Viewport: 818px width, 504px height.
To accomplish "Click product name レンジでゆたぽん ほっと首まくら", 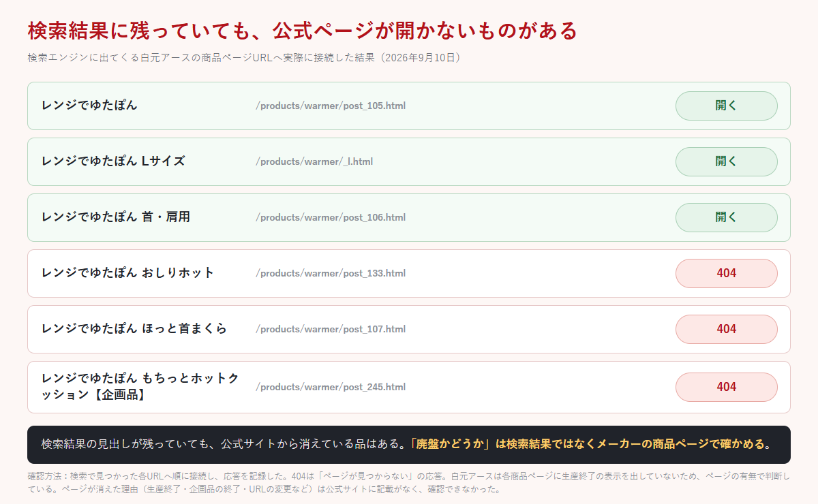I will coord(134,329).
